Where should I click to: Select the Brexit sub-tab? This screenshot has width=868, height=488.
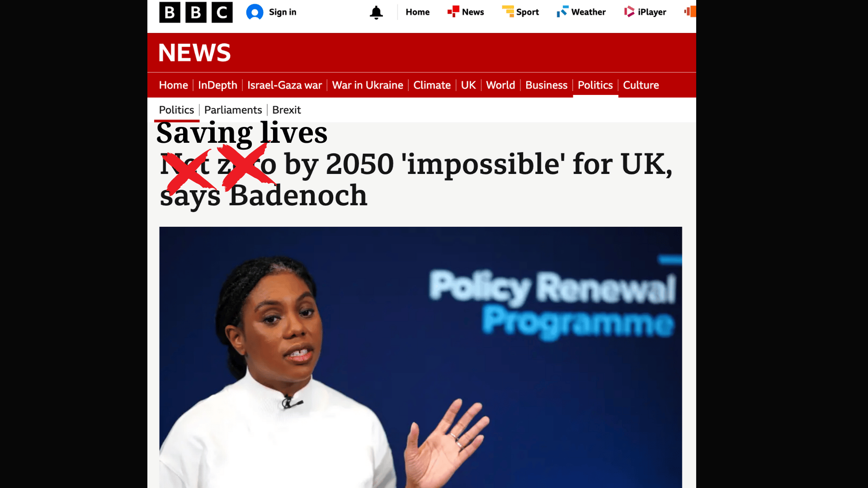[286, 110]
